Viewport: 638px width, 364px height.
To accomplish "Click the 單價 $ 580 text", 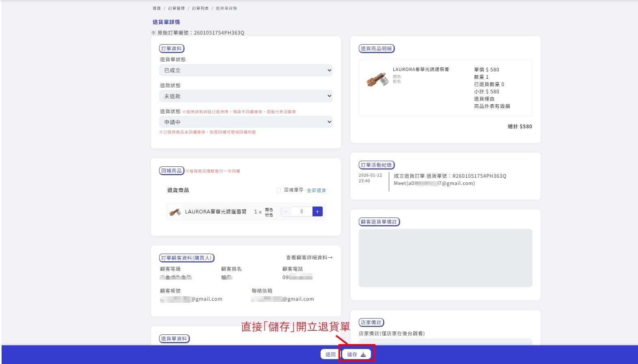I will point(487,70).
